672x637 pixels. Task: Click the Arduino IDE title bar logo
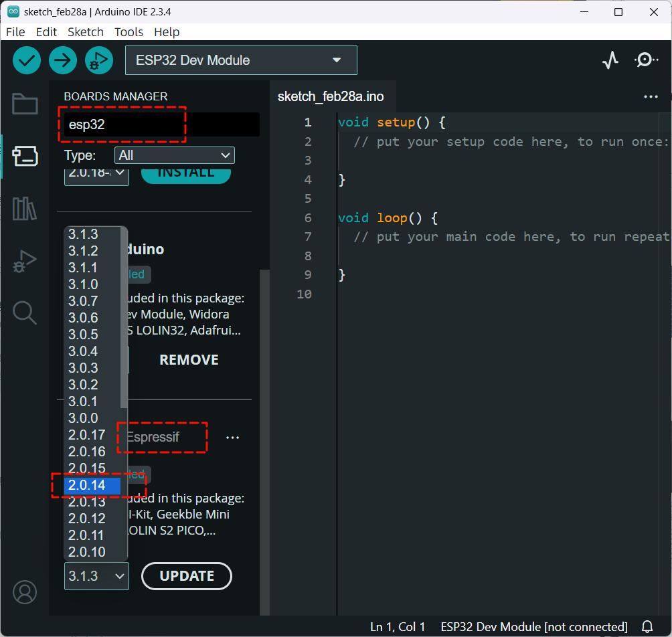(x=13, y=11)
